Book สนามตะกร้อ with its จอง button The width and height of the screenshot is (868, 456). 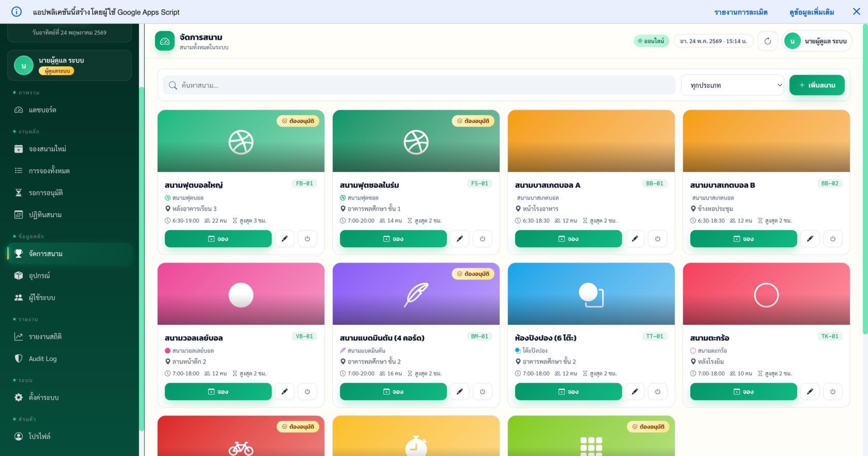743,391
